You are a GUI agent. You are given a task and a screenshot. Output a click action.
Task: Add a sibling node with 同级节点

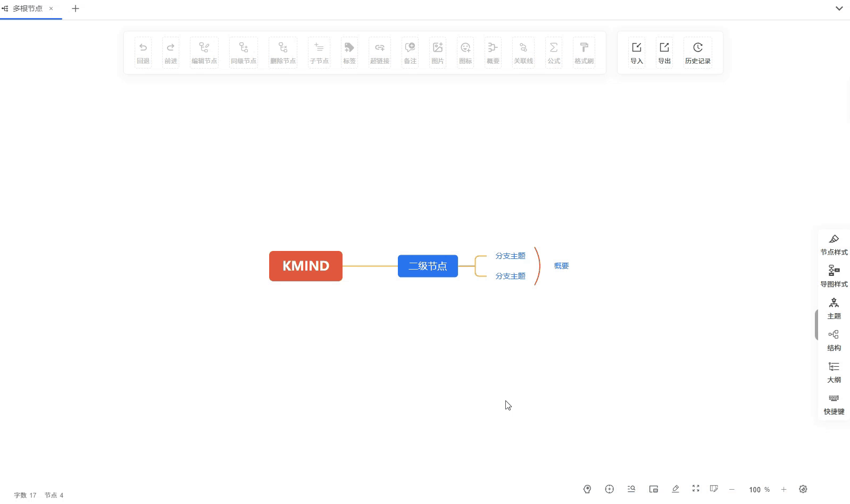pos(244,52)
